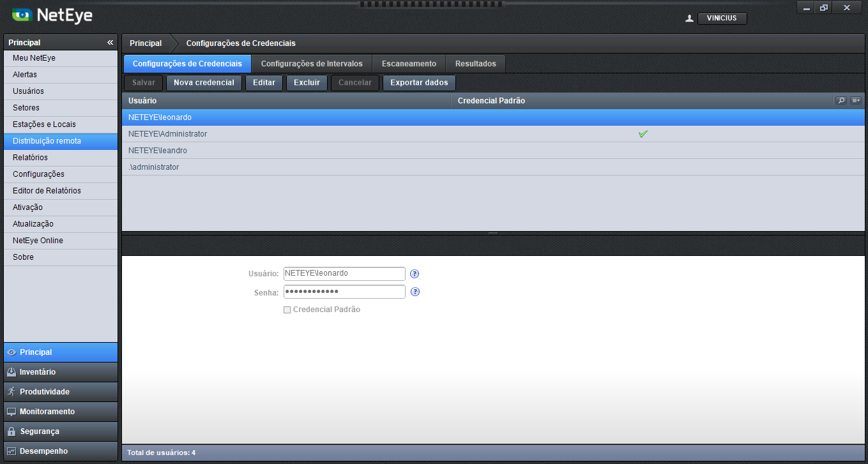Click the Nova credencial button
Image resolution: width=868 pixels, height=464 pixels.
(204, 83)
